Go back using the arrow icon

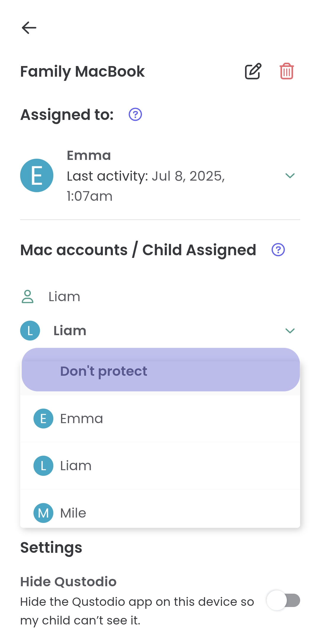[x=29, y=28]
